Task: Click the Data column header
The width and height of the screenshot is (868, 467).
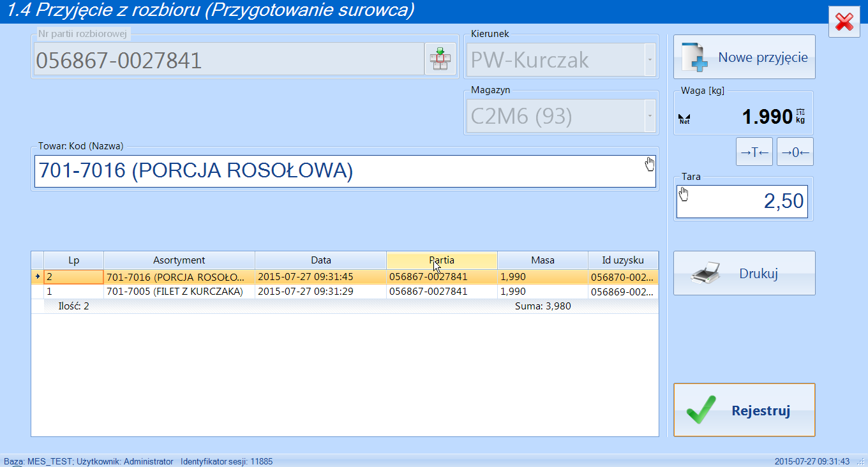Action: (320, 260)
